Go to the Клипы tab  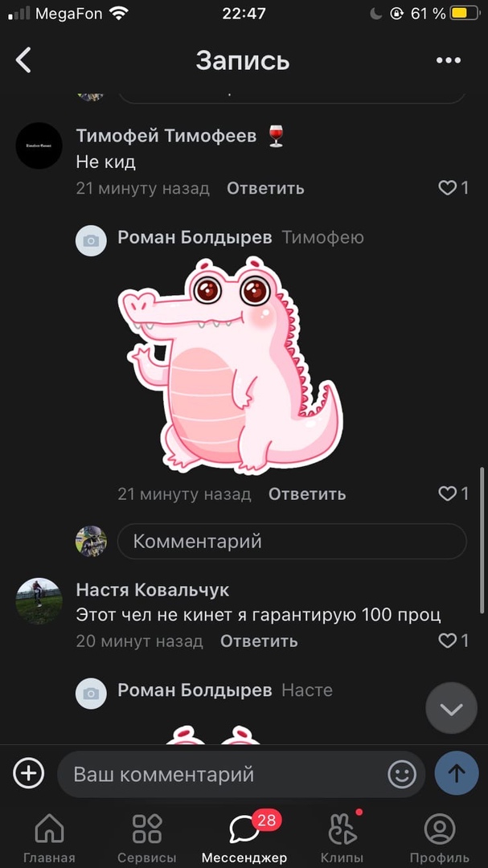(342, 837)
